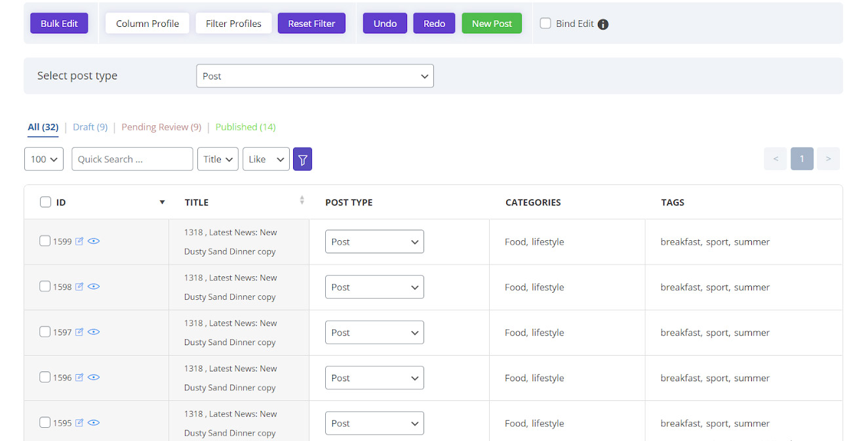
Task: Switch to Draft (9) tab
Action: 90,127
